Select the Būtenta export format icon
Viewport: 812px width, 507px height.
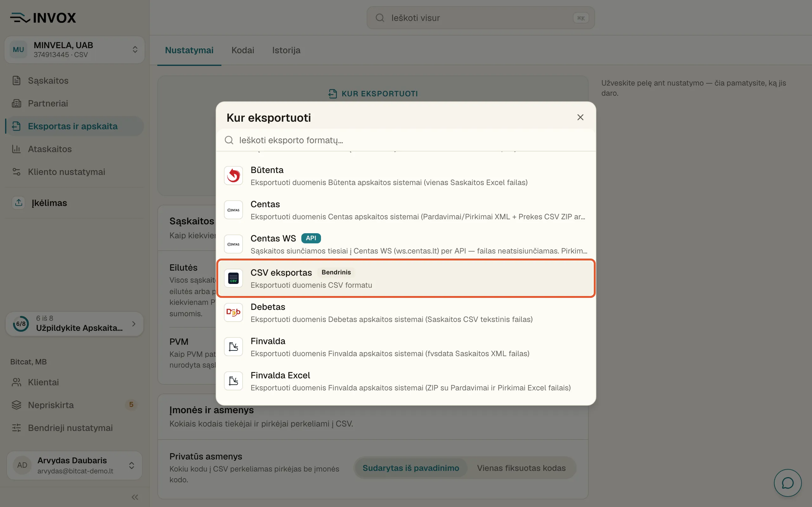233,176
